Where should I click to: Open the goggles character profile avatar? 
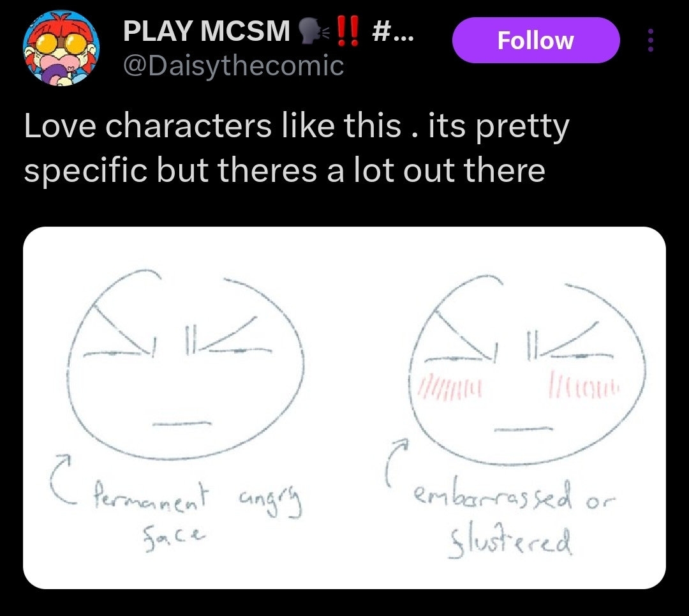click(61, 47)
